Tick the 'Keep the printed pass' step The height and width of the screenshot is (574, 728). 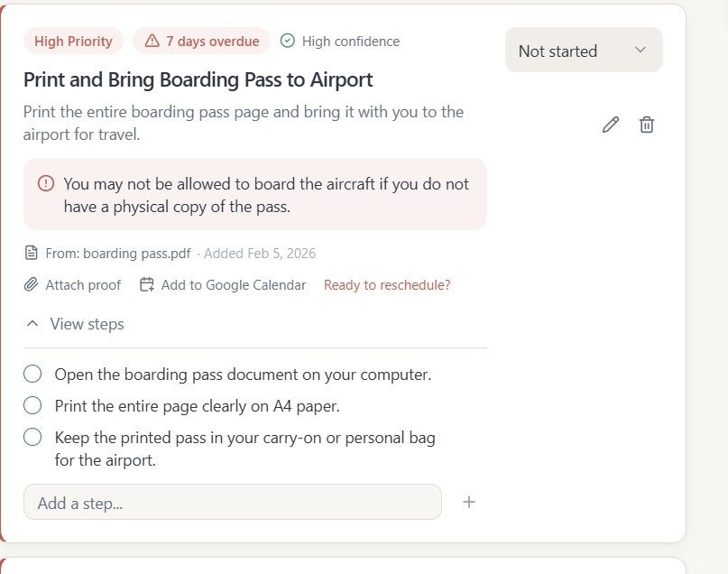(x=32, y=438)
